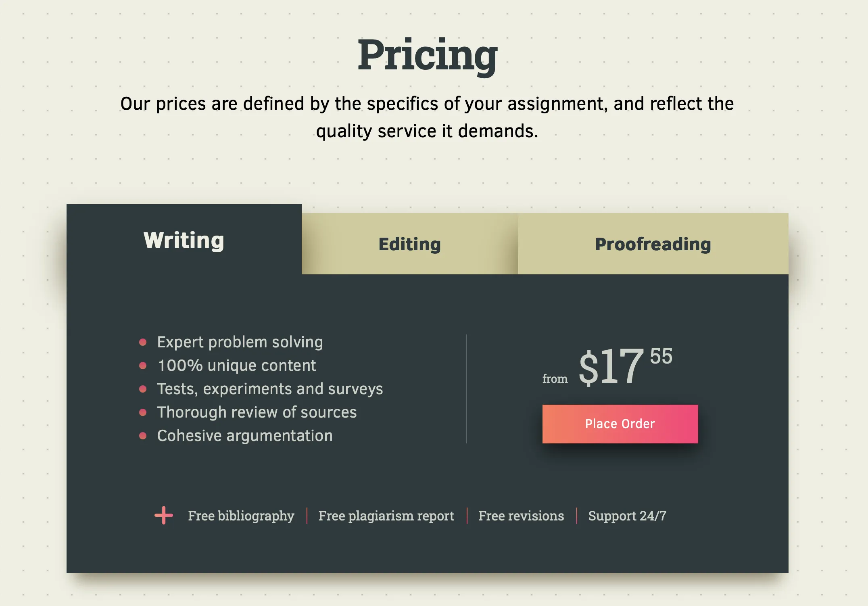Click the 100% unique content item
868x606 pixels.
(x=237, y=366)
